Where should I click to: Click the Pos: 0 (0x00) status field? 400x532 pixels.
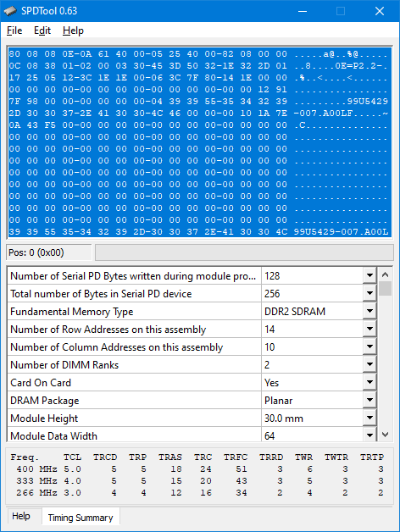pos(49,252)
